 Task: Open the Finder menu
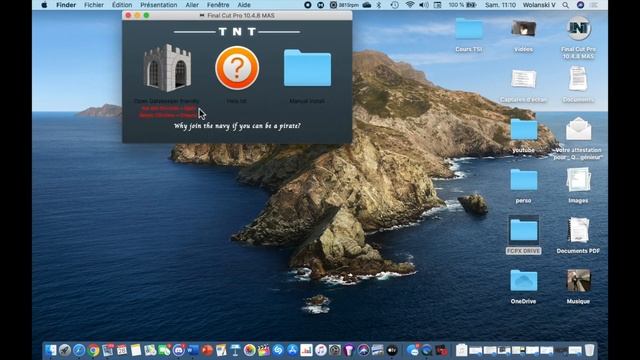point(66,5)
